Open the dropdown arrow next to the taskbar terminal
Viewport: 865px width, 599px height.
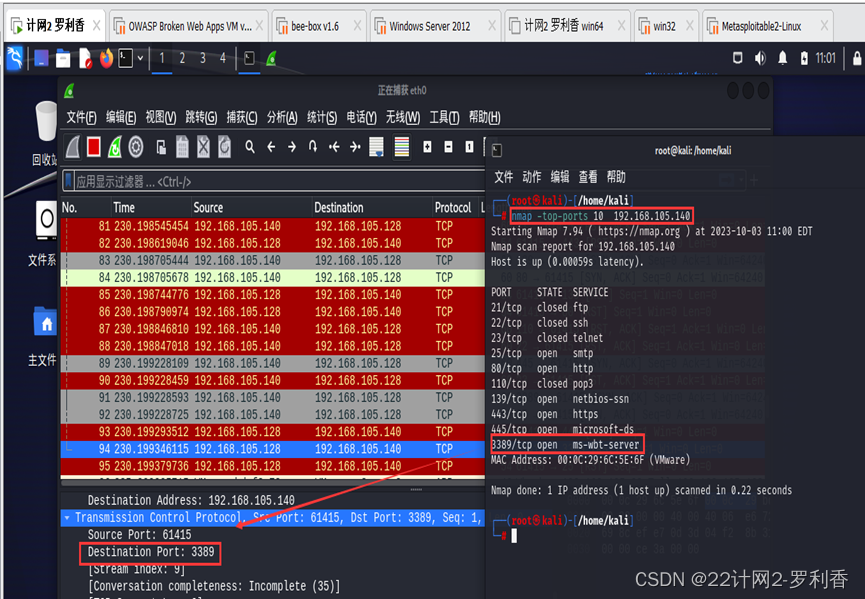point(140,60)
